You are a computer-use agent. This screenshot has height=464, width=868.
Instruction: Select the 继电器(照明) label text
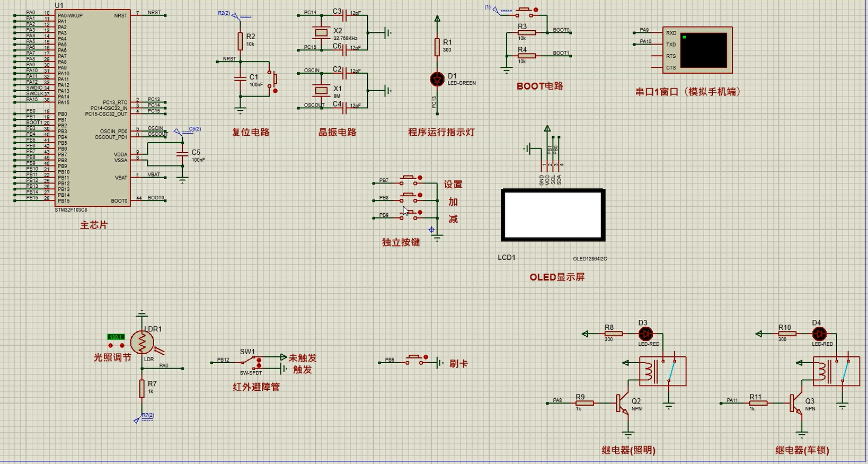[x=628, y=450]
